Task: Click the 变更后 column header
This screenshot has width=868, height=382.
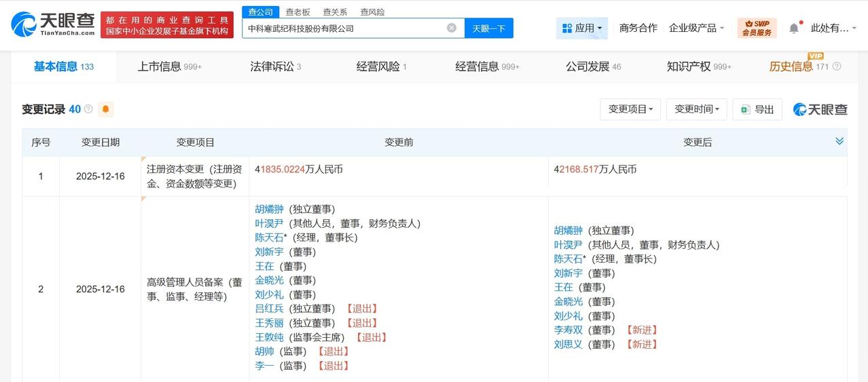Action: point(698,142)
